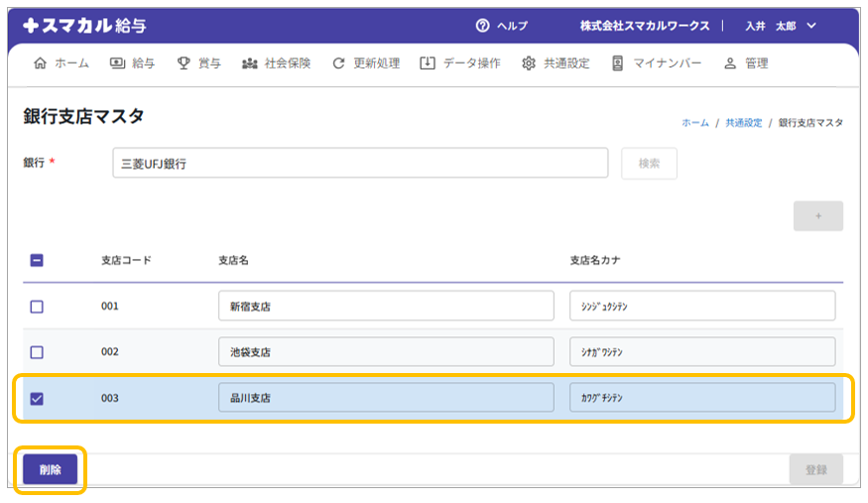The image size is (868, 503).
Task: Click the 銀行 input field with 三菱UFJ銀行
Action: (x=360, y=164)
